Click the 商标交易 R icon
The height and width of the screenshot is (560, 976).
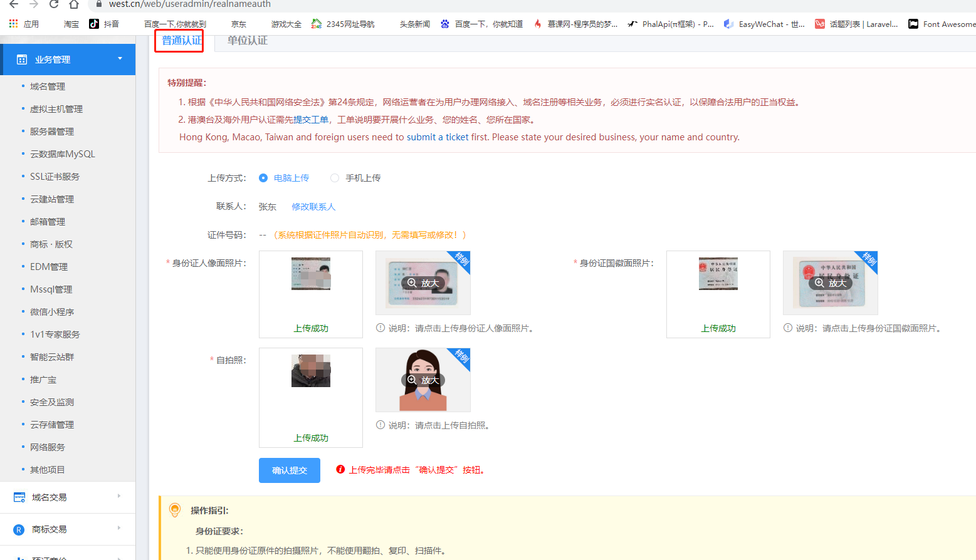[x=19, y=529]
